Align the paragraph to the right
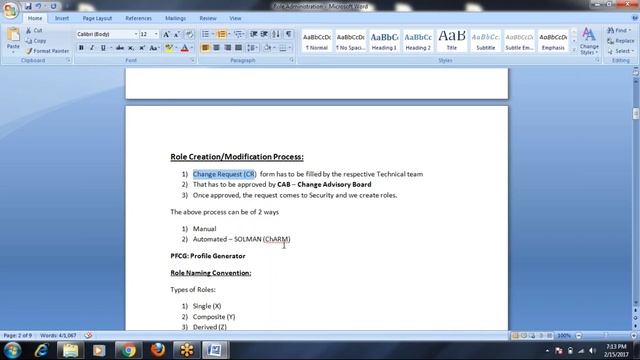The image size is (640, 360). tap(227, 48)
